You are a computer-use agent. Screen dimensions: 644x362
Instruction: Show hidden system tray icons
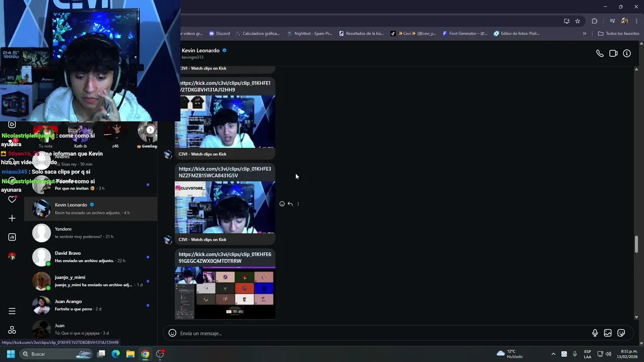coord(553,354)
